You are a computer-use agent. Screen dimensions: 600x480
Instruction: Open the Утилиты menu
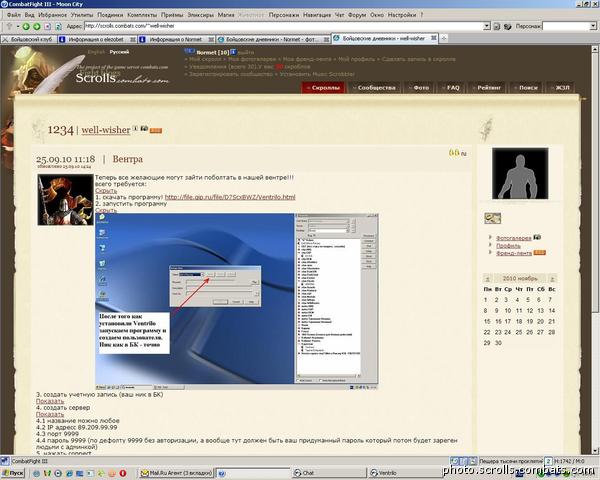tap(82, 15)
